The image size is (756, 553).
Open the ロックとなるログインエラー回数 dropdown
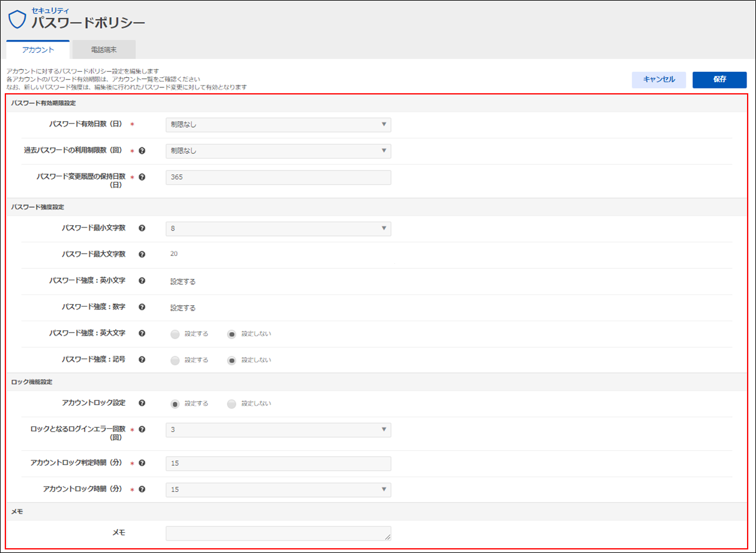click(278, 429)
